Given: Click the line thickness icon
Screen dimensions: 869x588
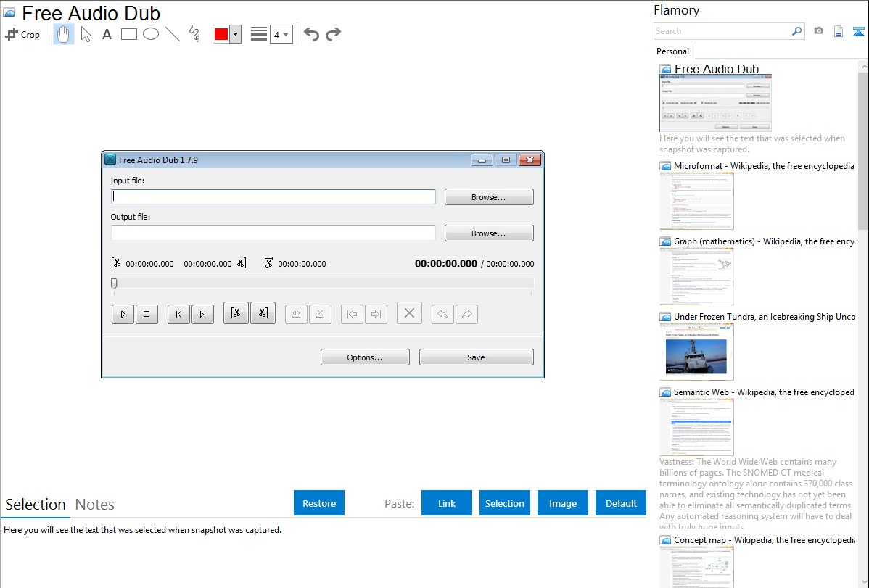Looking at the screenshot, I should [259, 34].
